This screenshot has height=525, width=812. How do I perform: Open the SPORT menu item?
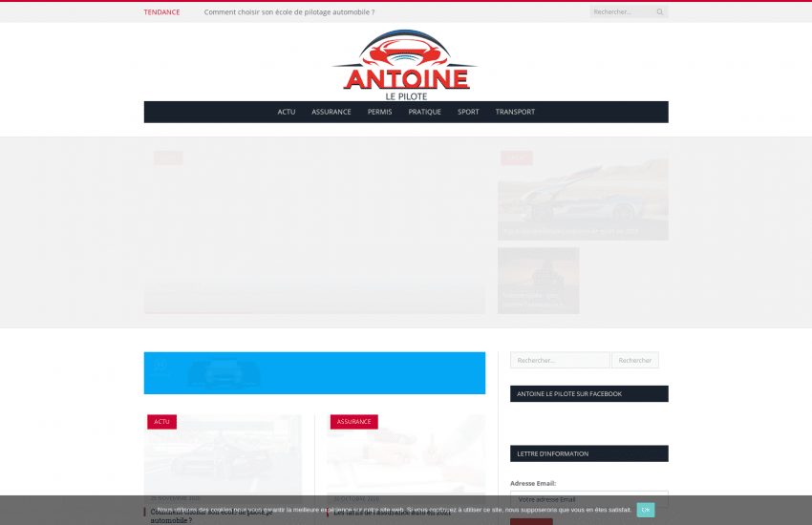click(x=468, y=112)
